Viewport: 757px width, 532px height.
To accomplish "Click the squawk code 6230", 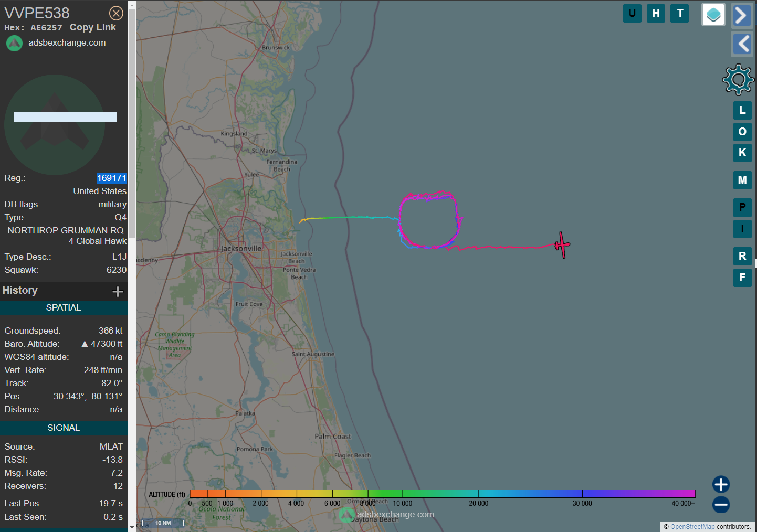I will click(x=117, y=270).
